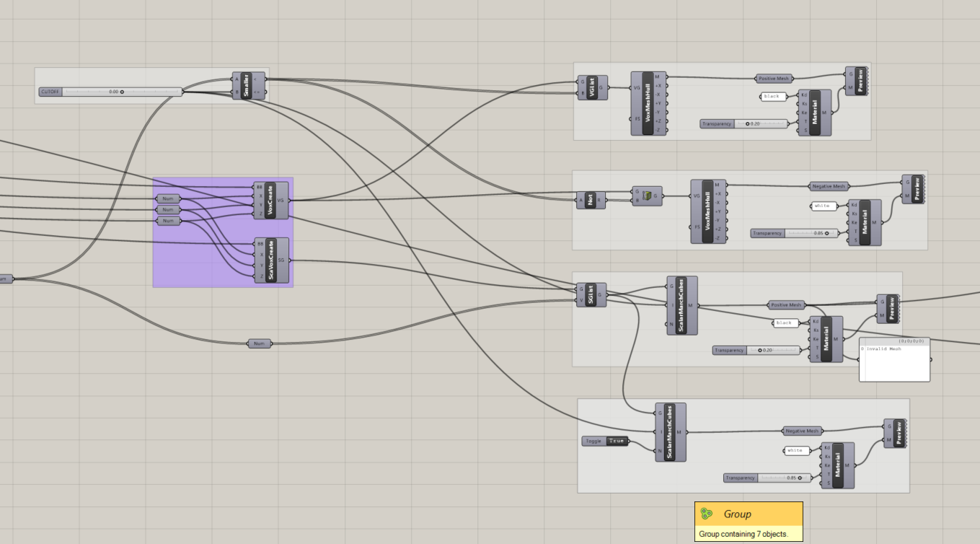
Task: Select the Not logic component
Action: pos(591,200)
